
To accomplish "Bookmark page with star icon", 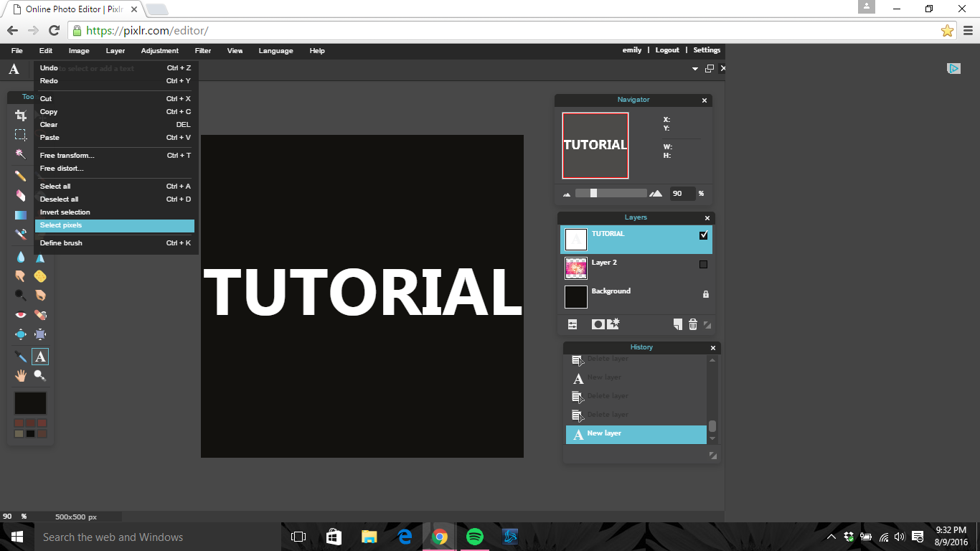I will [947, 31].
